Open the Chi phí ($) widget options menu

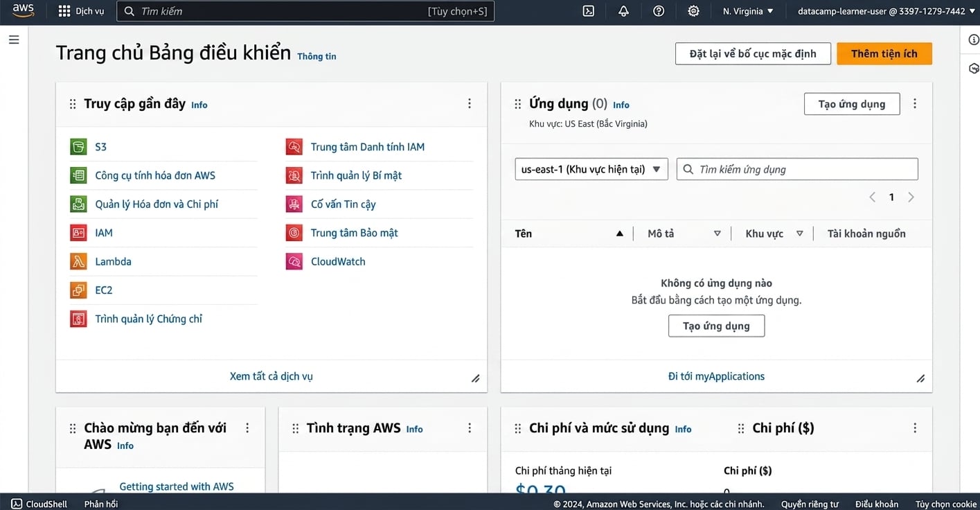pyautogui.click(x=915, y=428)
